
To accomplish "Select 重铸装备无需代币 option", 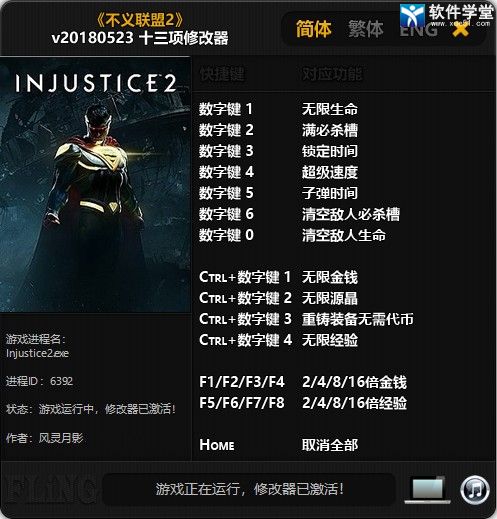I will pyautogui.click(x=358, y=319).
